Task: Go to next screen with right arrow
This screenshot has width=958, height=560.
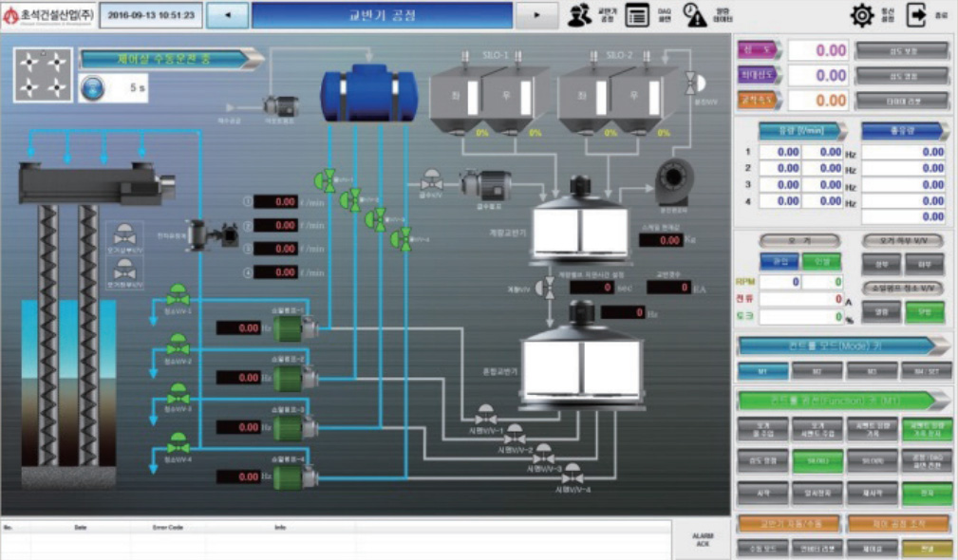Action: pyautogui.click(x=539, y=15)
